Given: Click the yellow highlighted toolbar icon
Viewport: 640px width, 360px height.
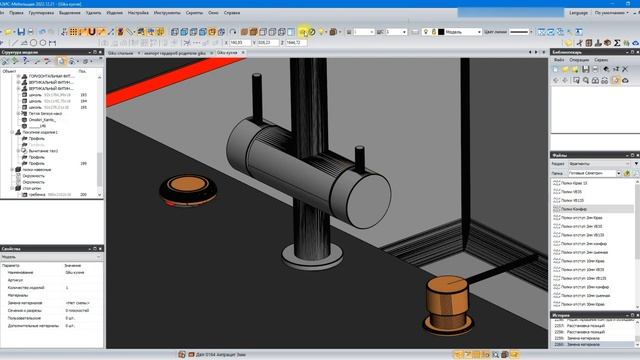Looking at the screenshot, I should point(303,32).
